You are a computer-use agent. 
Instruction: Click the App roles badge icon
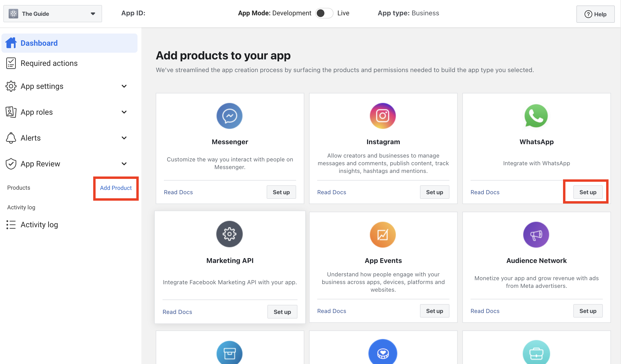pyautogui.click(x=11, y=112)
